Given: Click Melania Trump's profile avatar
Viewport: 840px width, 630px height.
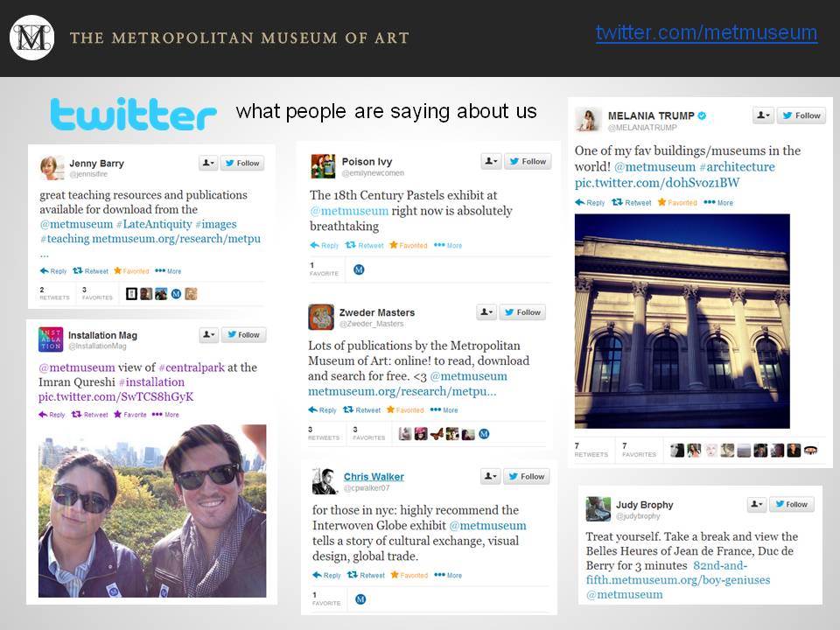Looking at the screenshot, I should click(x=588, y=120).
